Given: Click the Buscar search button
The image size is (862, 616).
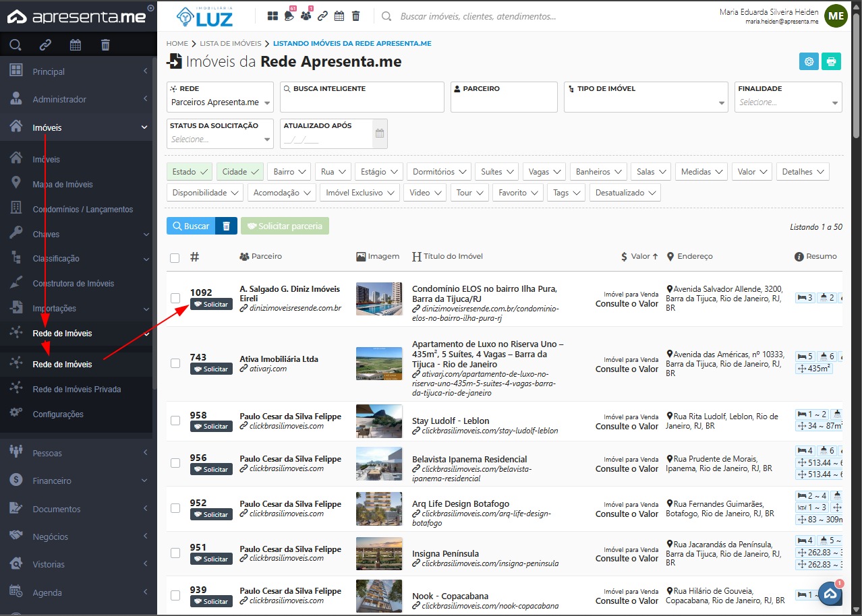Looking at the screenshot, I should point(191,226).
